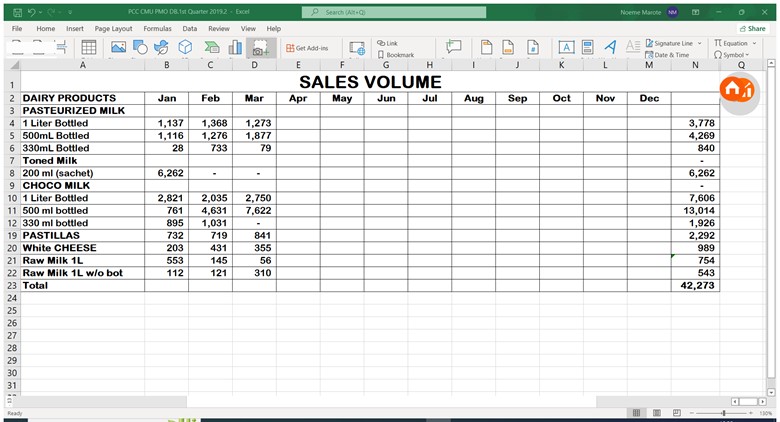This screenshot has width=780, height=422.
Task: Switch to Normal view in status bar
Action: pos(636,413)
